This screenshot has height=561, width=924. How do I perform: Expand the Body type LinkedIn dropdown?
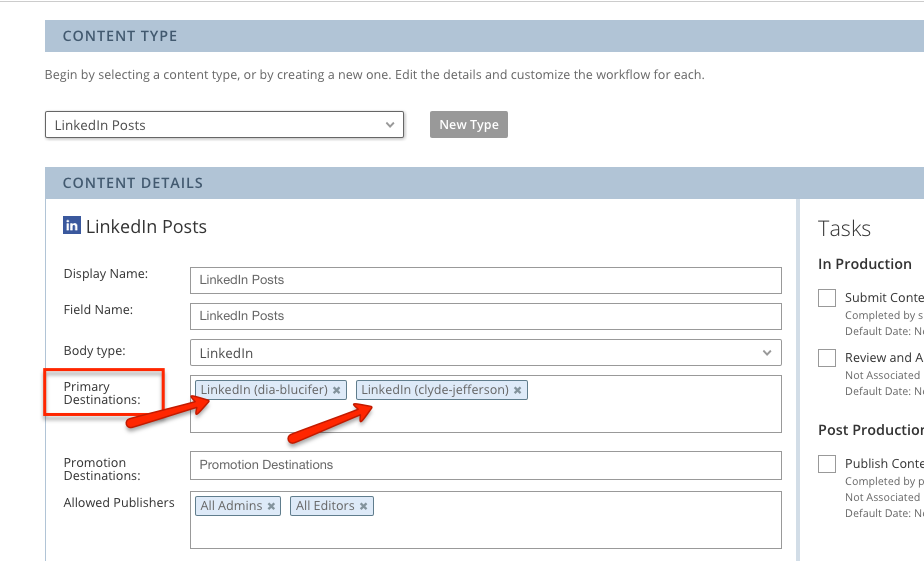486,353
